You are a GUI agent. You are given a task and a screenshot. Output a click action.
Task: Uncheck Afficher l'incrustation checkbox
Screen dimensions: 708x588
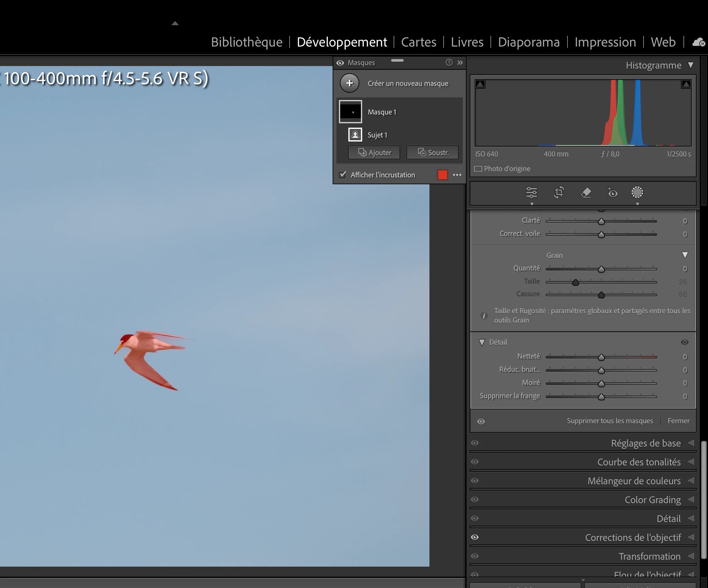click(343, 175)
